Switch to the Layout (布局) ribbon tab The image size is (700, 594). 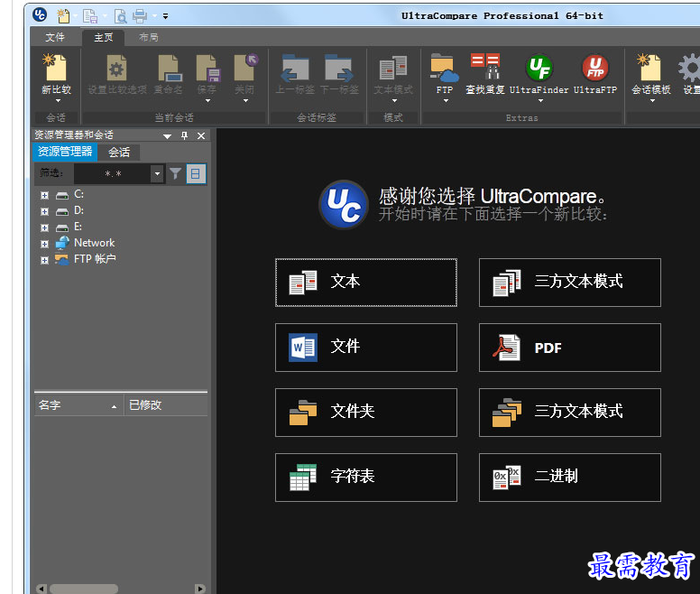click(148, 37)
